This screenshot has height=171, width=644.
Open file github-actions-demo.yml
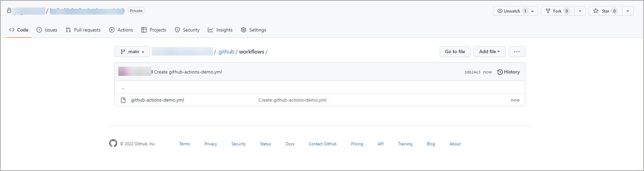157,100
